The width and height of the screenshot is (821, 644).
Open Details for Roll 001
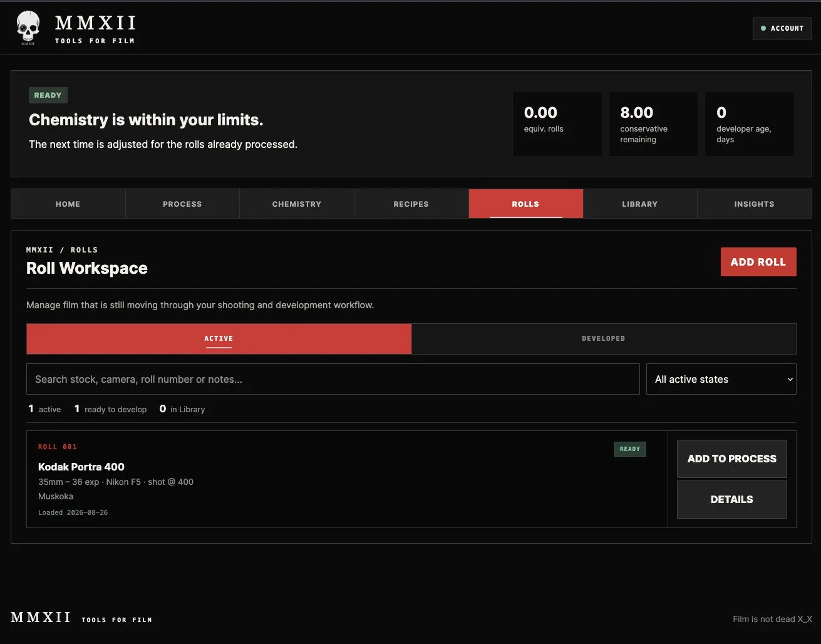(732, 499)
